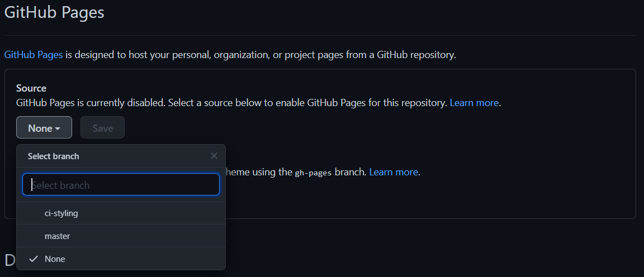The image size is (644, 277).
Task: Choose the master branch
Action: click(x=121, y=236)
